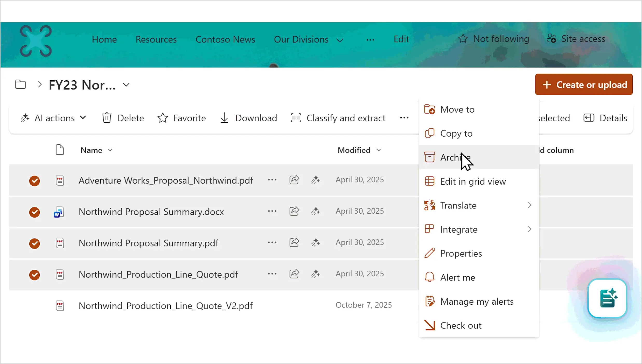Uncheck the Adventure Works_Proposal_Northwind.pdf selection circle
642x364 pixels.
(34, 181)
